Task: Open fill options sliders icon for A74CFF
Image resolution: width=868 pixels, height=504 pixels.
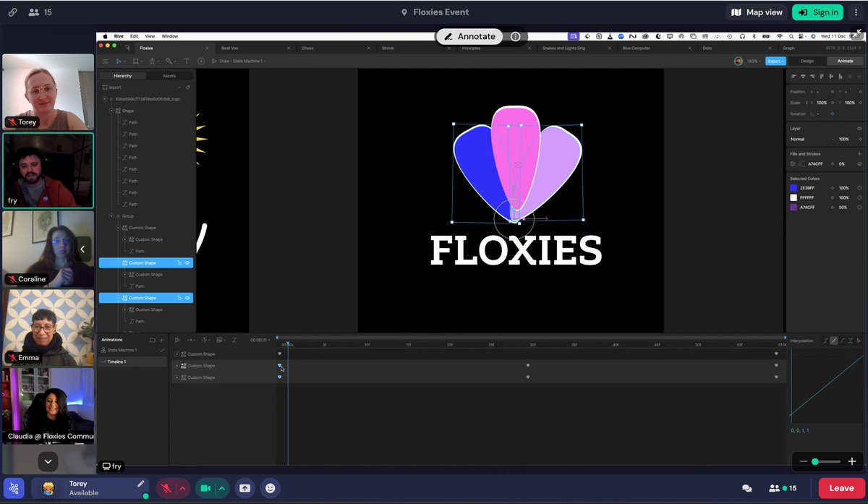Action: [793, 164]
